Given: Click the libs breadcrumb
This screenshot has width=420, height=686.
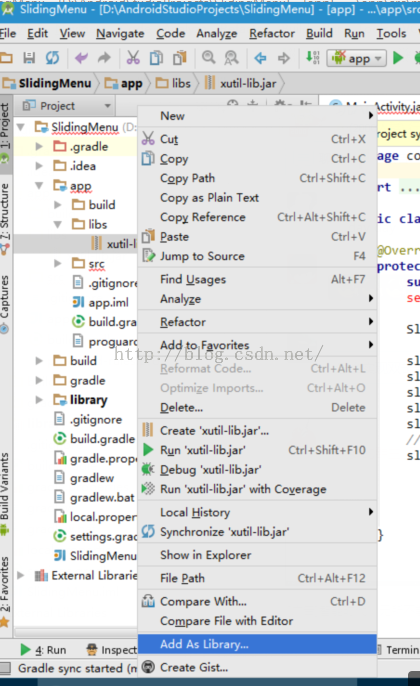Looking at the screenshot, I should 174,83.
